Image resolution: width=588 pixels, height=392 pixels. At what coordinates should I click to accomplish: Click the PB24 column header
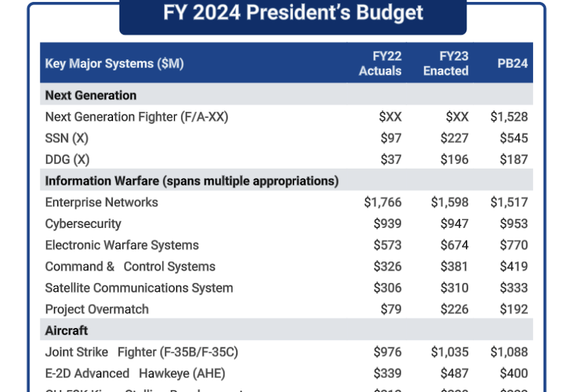point(512,63)
